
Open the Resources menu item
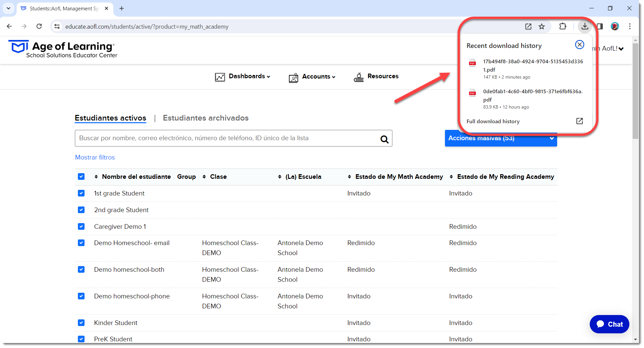pyautogui.click(x=383, y=76)
